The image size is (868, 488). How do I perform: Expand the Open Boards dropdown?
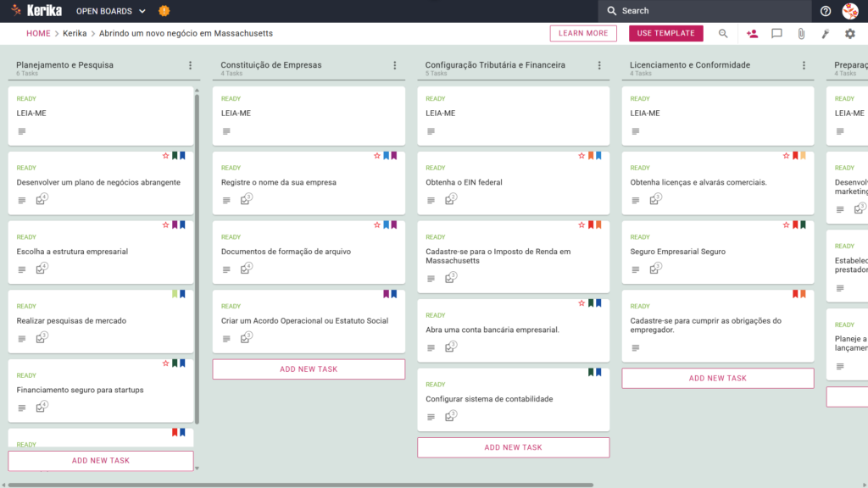pos(111,11)
